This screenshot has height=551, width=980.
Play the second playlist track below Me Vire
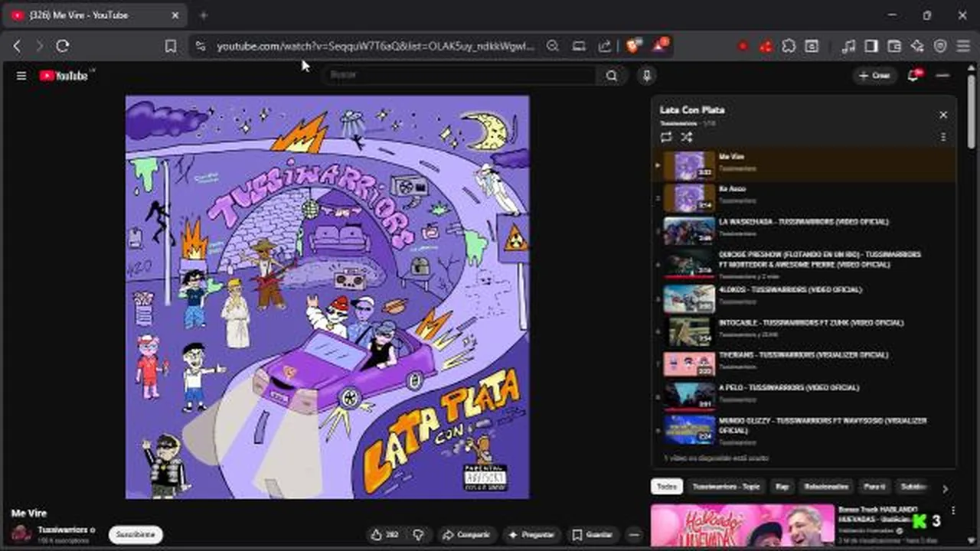click(x=804, y=197)
